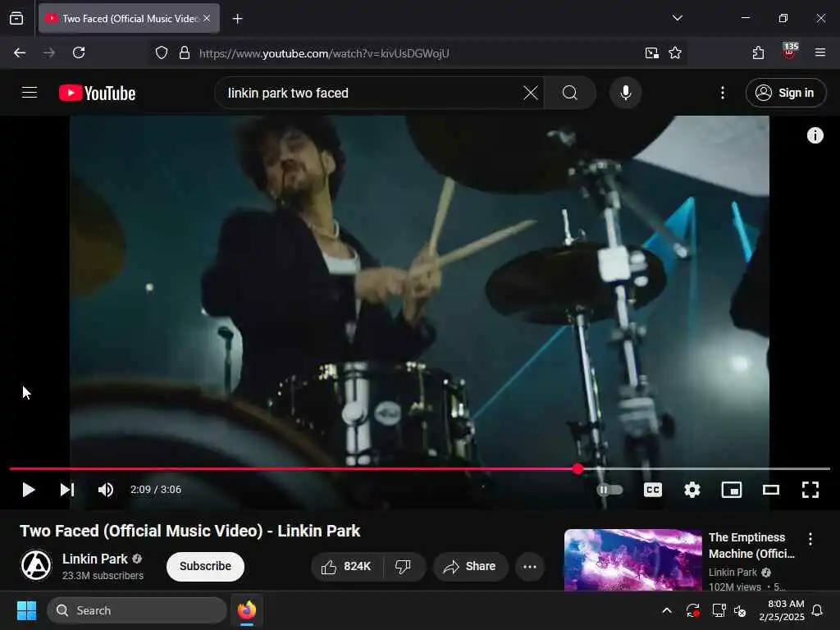Submit search with magnifier button
Screen dimensions: 840x630
570,93
